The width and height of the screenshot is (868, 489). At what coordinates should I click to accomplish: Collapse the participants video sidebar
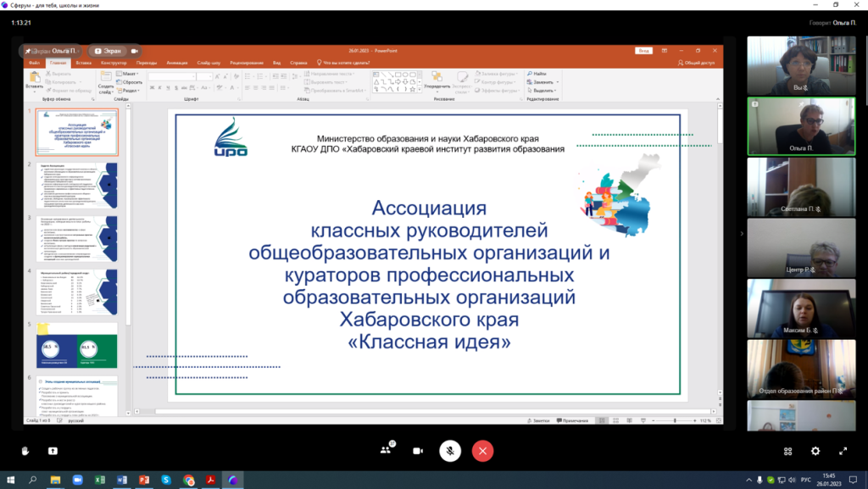(x=742, y=233)
